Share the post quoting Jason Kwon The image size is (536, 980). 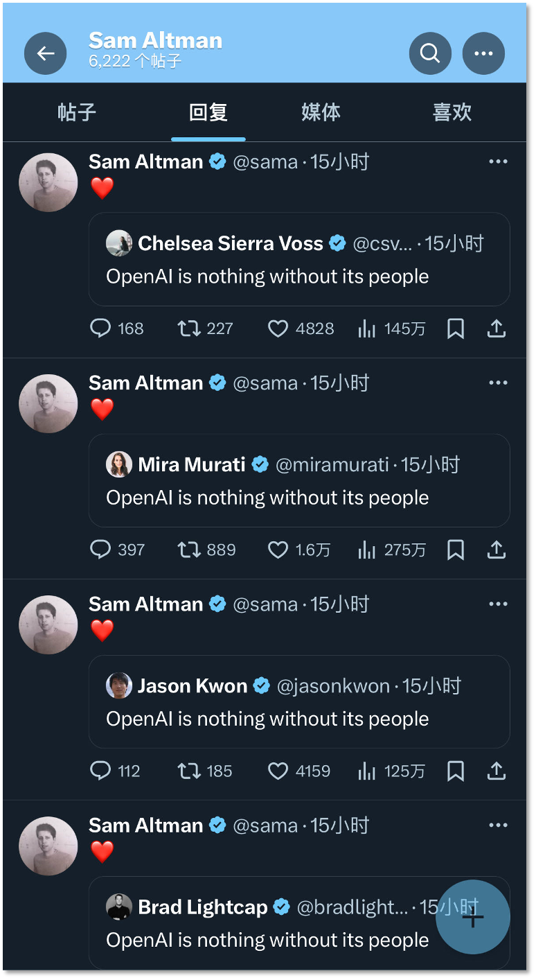(x=497, y=771)
